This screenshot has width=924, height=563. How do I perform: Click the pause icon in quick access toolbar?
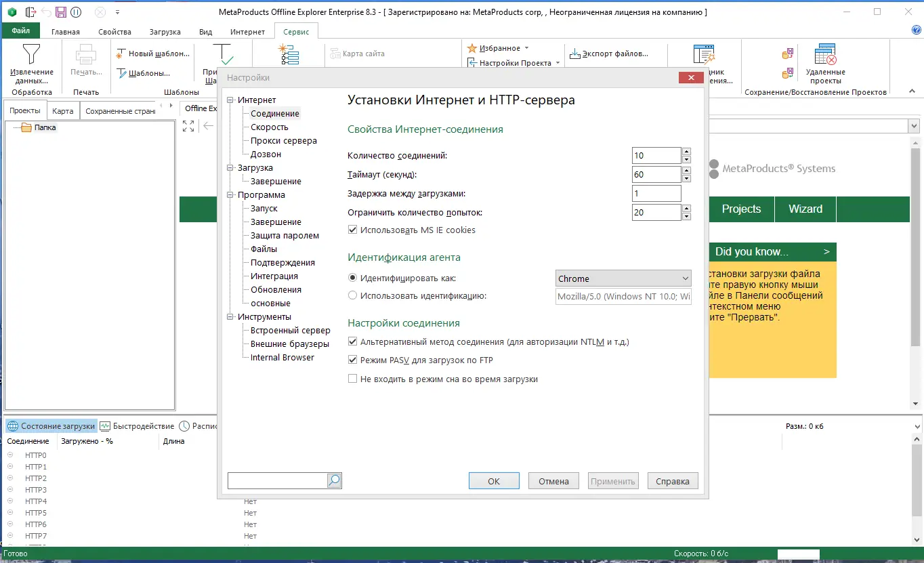(x=76, y=12)
